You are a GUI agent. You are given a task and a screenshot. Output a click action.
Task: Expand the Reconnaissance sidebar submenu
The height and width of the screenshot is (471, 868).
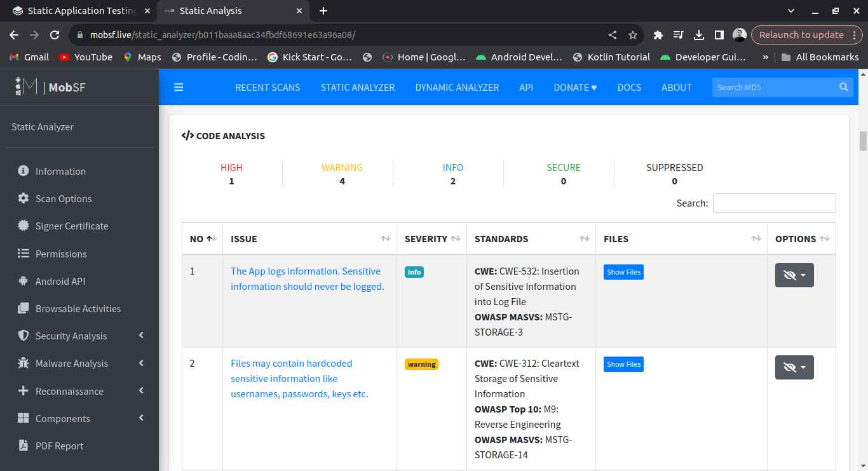(141, 391)
